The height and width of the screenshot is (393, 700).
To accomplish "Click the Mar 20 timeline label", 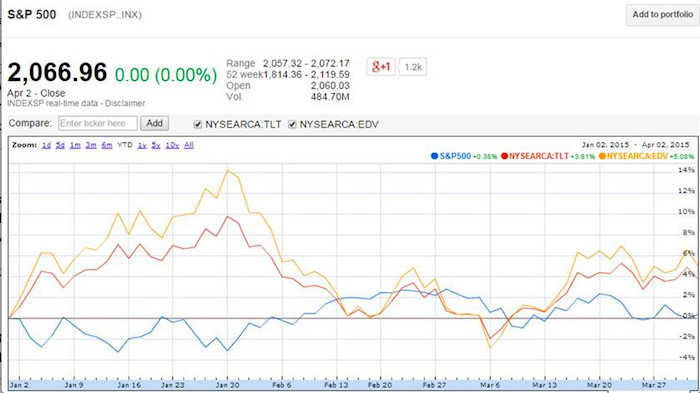I will [600, 385].
